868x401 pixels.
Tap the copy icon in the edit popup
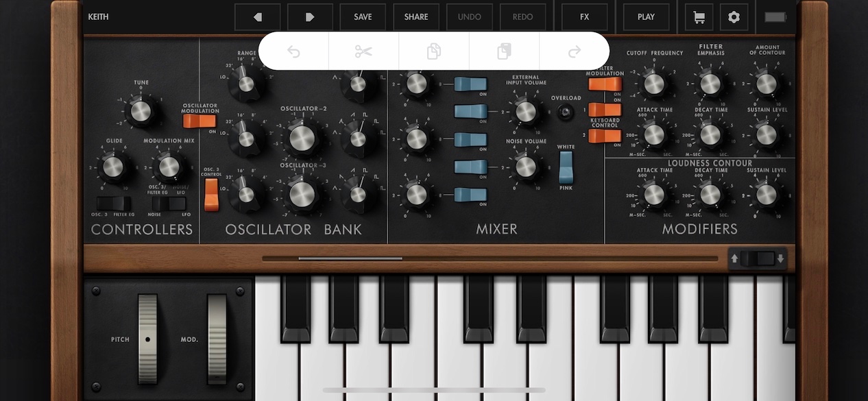pyautogui.click(x=434, y=51)
